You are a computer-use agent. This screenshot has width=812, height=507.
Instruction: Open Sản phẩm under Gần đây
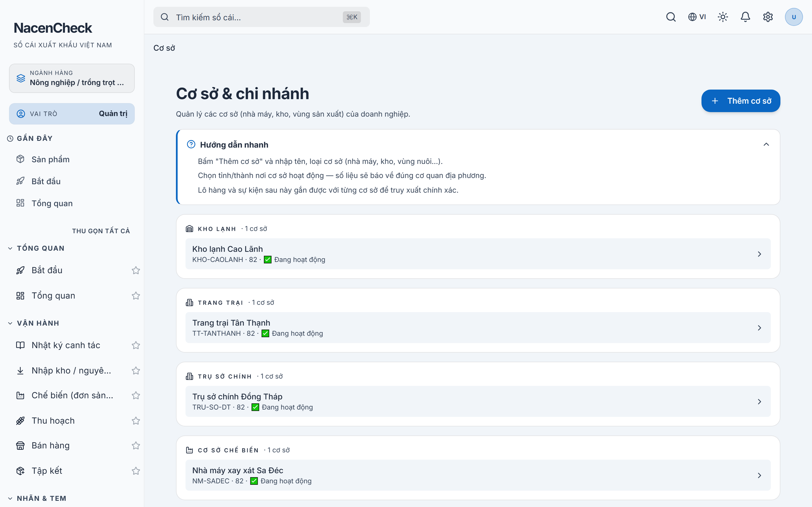(x=50, y=159)
